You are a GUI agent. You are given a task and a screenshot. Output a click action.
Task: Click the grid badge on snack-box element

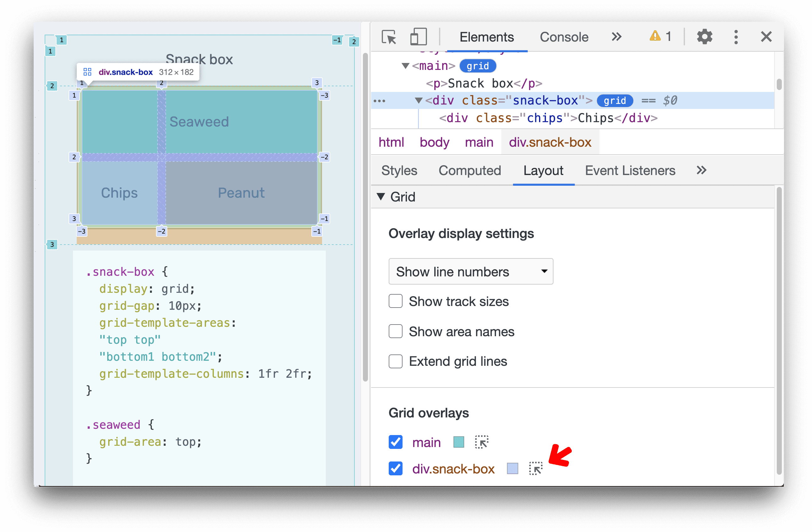point(613,101)
